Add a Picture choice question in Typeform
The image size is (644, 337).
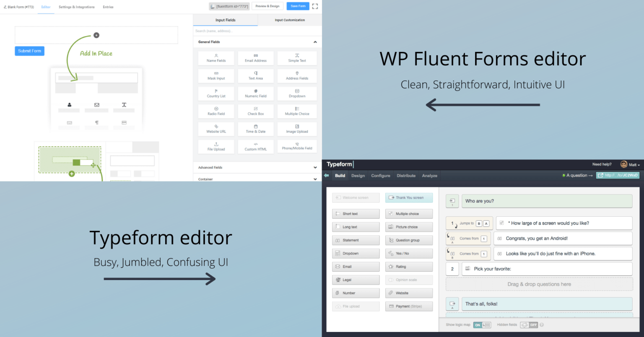point(409,227)
